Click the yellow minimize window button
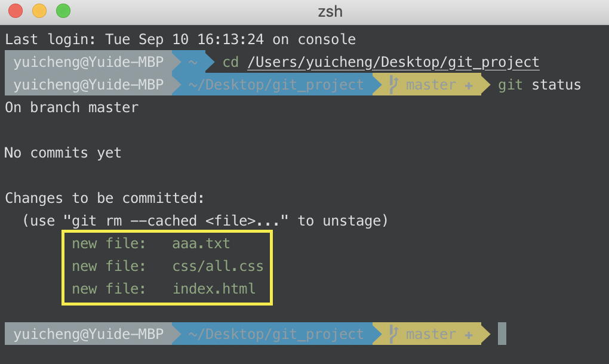Image resolution: width=609 pixels, height=364 pixels. pyautogui.click(x=39, y=11)
